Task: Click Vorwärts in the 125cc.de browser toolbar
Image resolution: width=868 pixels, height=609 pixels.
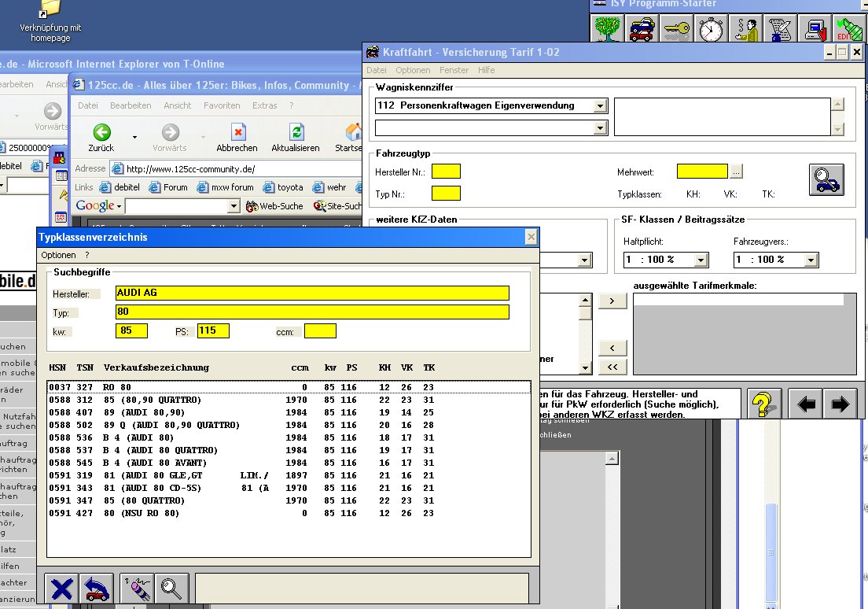Action: (x=169, y=138)
